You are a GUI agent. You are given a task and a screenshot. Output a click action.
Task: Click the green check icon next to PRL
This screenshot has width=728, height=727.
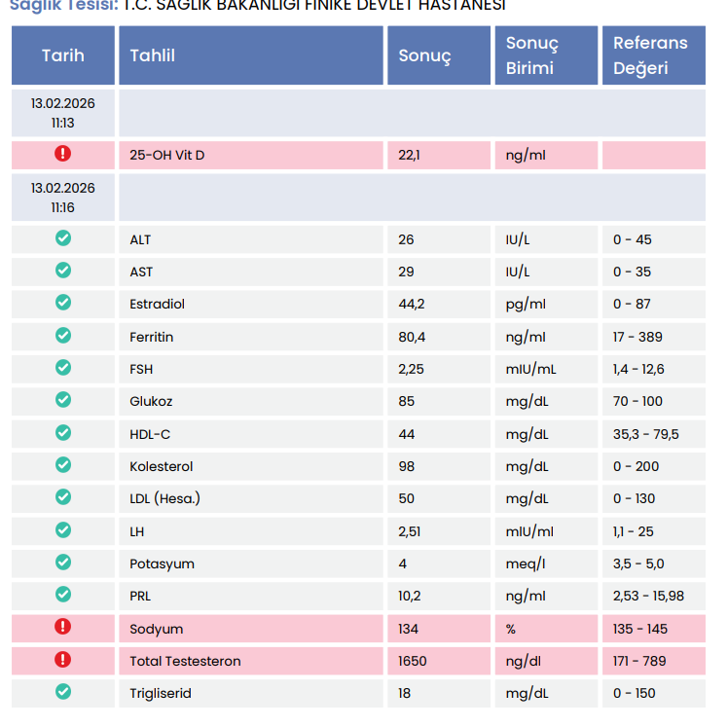63,595
